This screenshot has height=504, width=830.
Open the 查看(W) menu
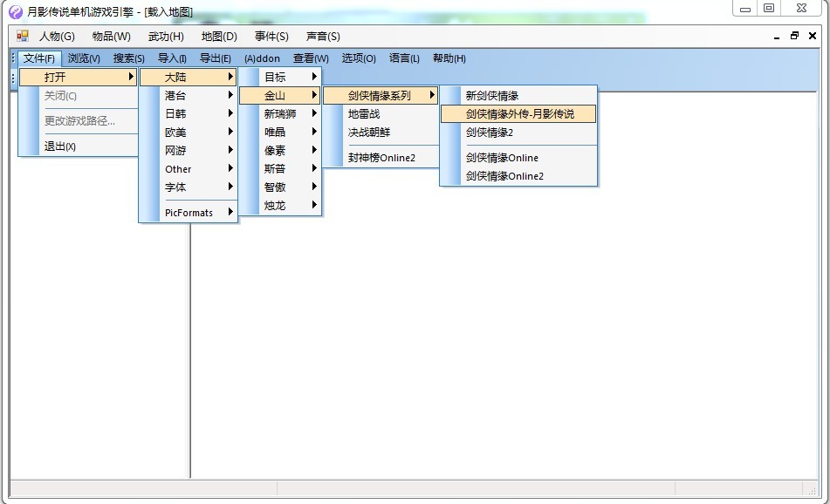click(x=312, y=58)
